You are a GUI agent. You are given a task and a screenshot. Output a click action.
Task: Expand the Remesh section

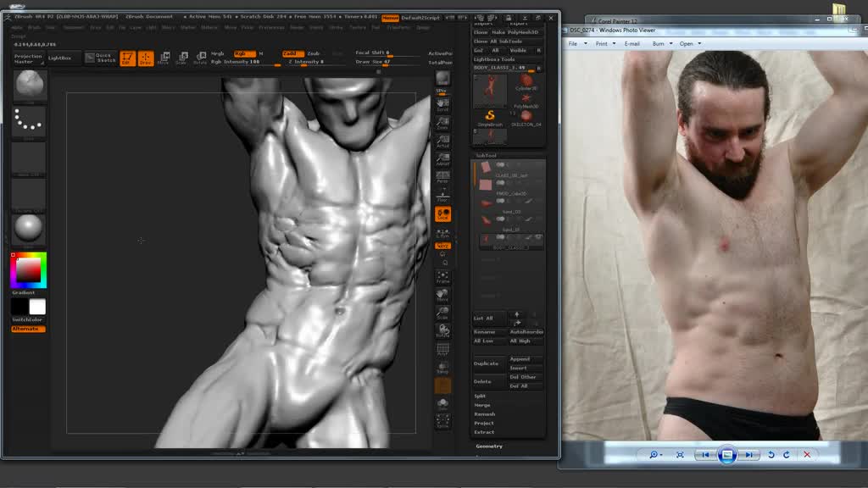click(484, 413)
